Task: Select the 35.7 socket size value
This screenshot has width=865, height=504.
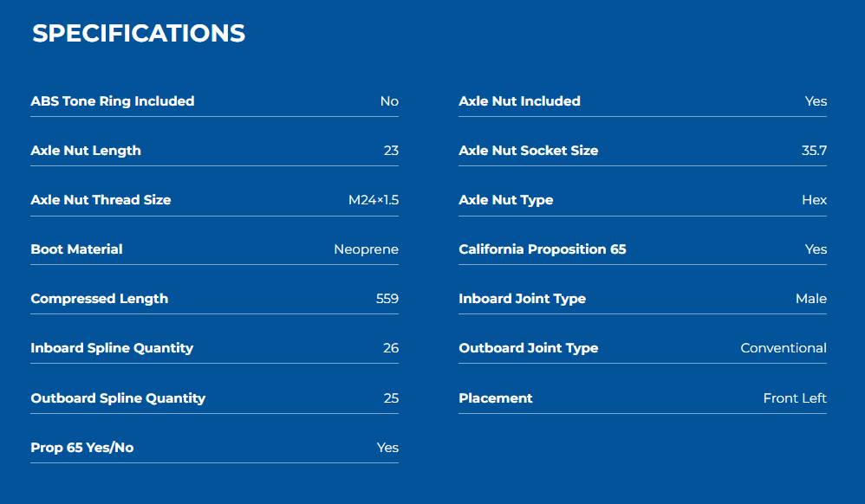Action: click(814, 151)
